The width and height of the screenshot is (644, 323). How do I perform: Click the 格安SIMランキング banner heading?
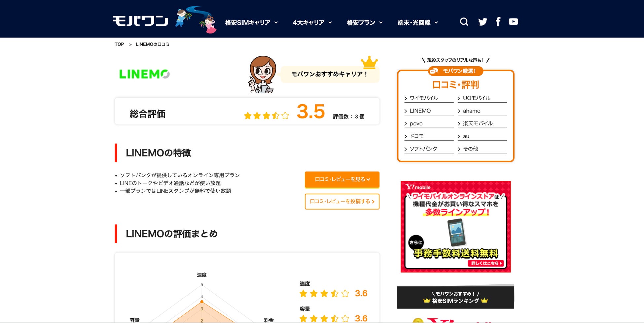pos(455,297)
